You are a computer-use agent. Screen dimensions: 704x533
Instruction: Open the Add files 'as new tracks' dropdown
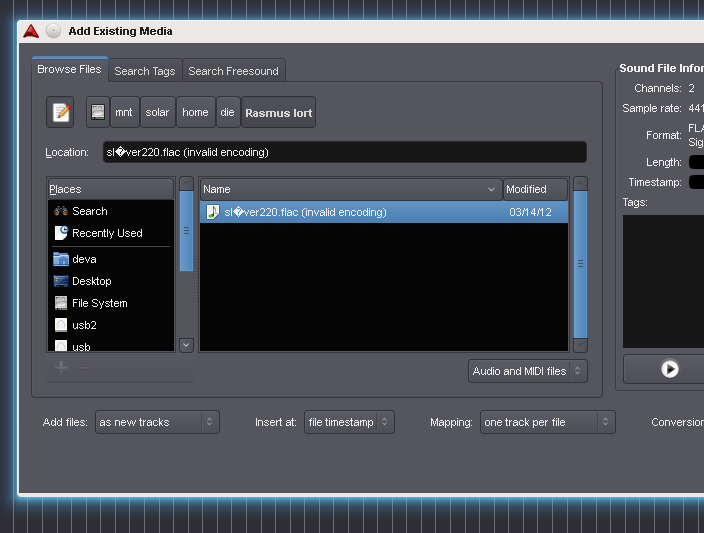pyautogui.click(x=157, y=422)
